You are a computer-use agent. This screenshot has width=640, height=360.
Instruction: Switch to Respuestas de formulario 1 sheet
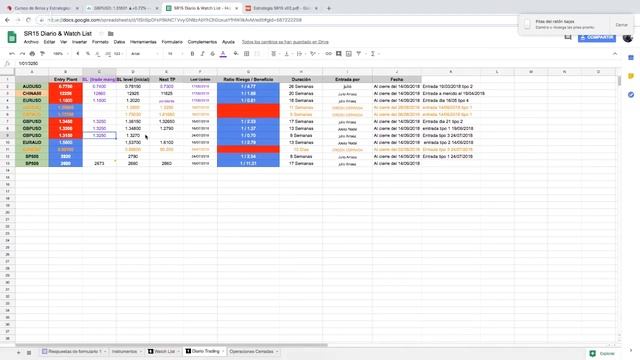point(74,351)
